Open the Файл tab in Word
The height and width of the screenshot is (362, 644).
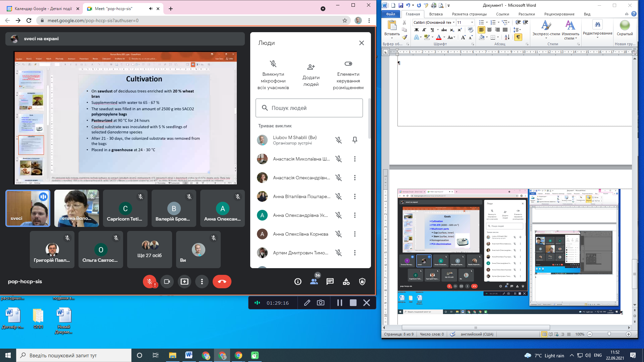pyautogui.click(x=390, y=14)
